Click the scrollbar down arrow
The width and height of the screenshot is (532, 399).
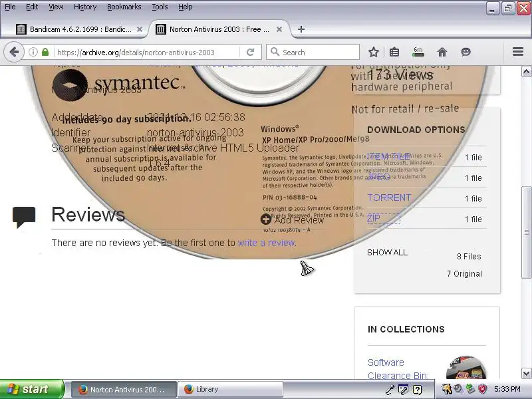526,374
